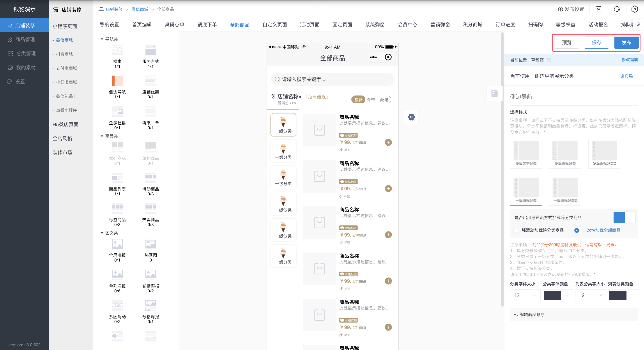Open the 分类字体大小 dropdown
Screen dimensions: 644x350
coord(525,295)
